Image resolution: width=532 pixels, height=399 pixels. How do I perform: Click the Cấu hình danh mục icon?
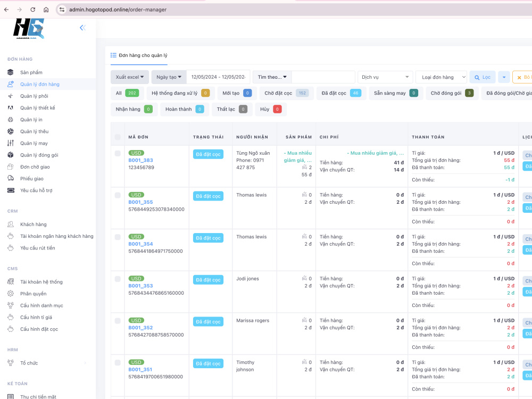click(11, 305)
